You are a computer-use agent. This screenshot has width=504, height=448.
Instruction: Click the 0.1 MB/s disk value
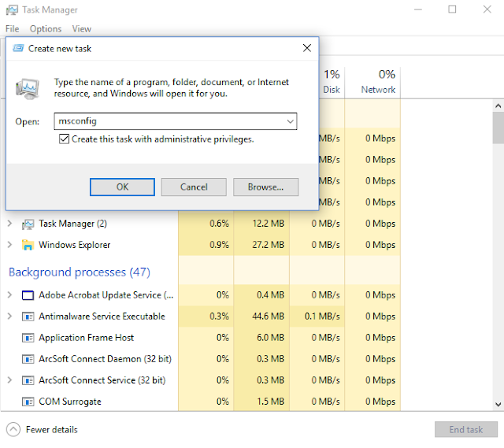pos(322,317)
